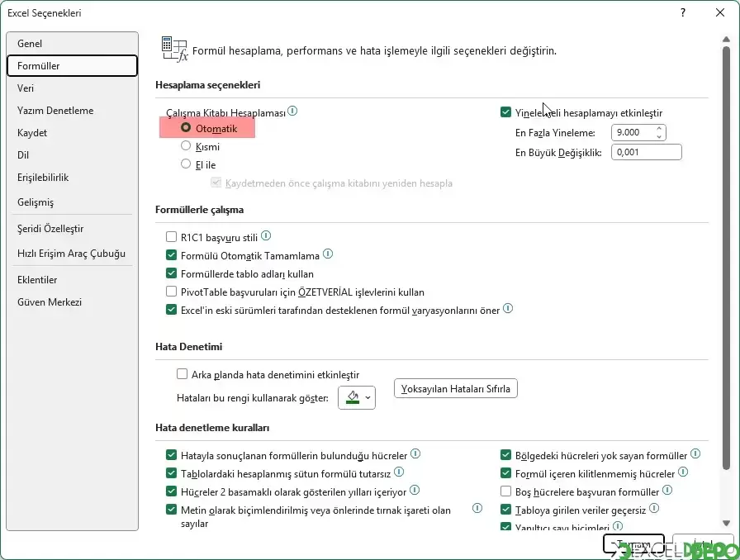
Task: Click the scrollbar up arrow
Action: [x=726, y=39]
